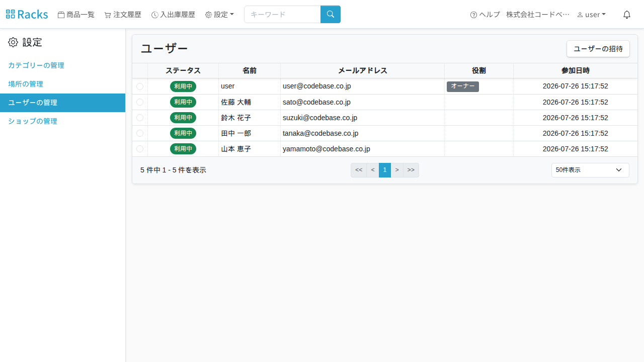The height and width of the screenshot is (362, 644).
Task: Click email user@codebase.co.jp
Action: (x=317, y=86)
